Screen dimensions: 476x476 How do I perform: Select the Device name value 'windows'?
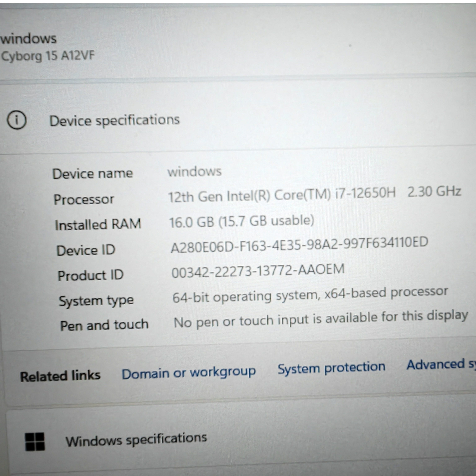[x=195, y=171]
